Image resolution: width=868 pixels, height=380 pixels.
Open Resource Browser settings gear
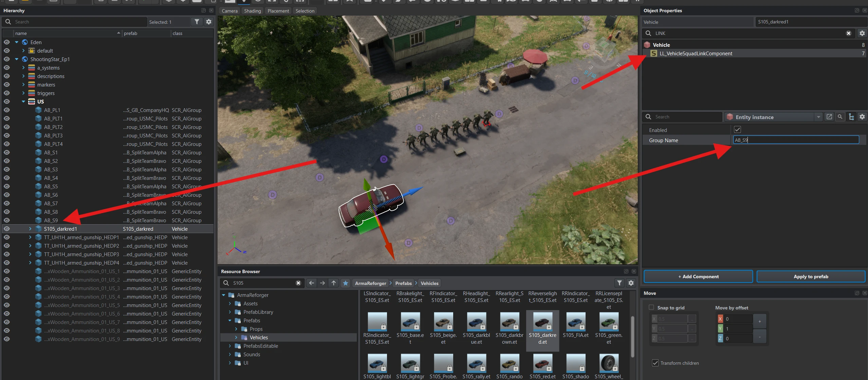631,283
